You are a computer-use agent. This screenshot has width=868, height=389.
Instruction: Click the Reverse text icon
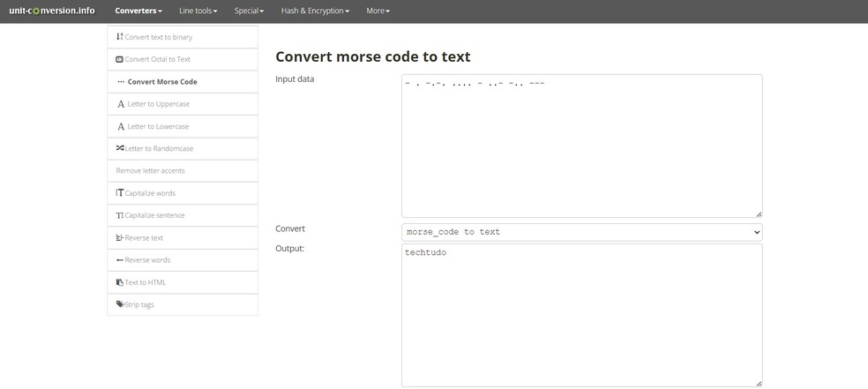tap(120, 238)
